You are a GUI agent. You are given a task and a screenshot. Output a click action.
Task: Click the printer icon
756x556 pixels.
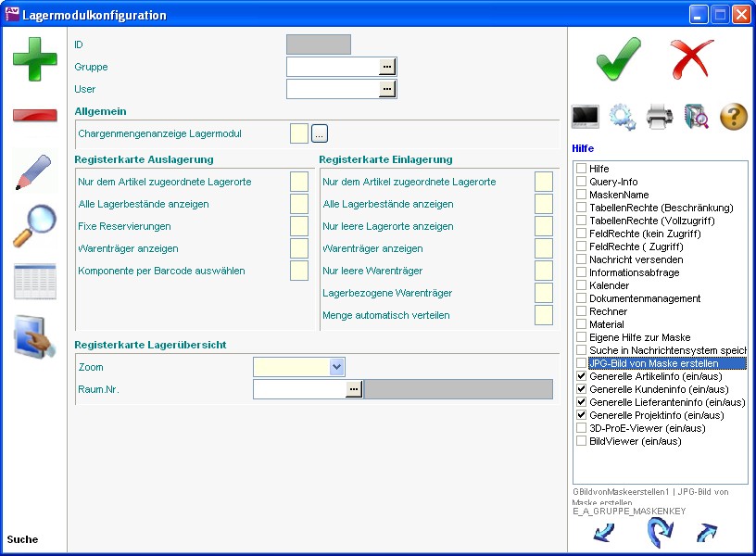point(659,116)
